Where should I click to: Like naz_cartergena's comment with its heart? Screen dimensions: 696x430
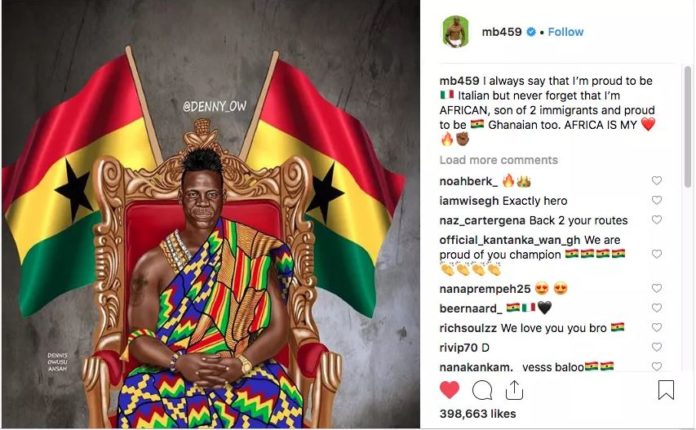656,220
